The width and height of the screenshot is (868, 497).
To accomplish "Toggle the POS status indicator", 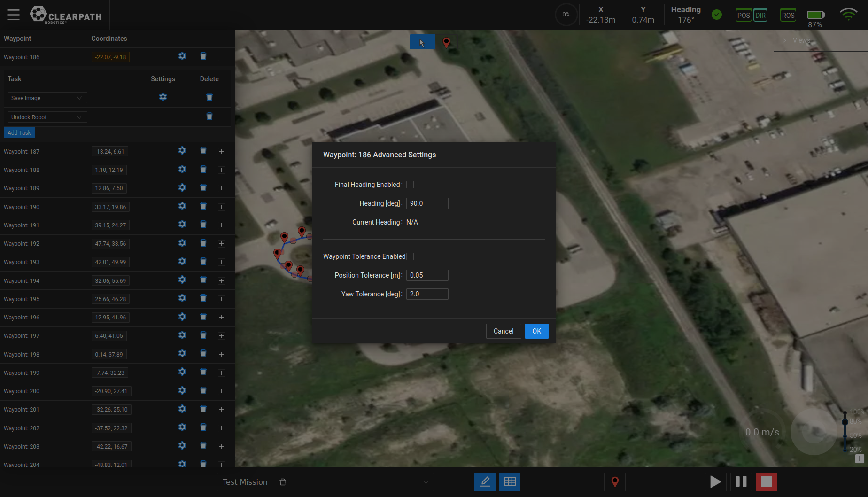I will (x=743, y=15).
